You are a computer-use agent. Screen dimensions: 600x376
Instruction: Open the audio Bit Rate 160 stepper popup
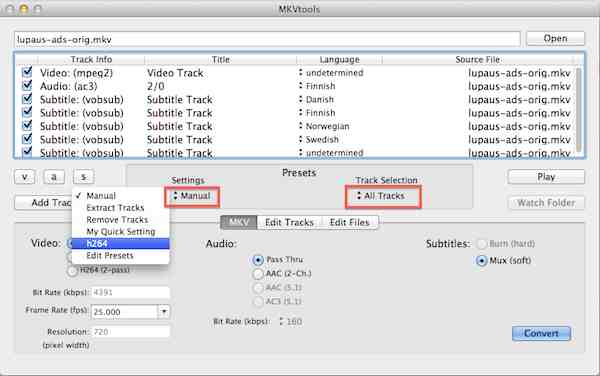pos(291,322)
